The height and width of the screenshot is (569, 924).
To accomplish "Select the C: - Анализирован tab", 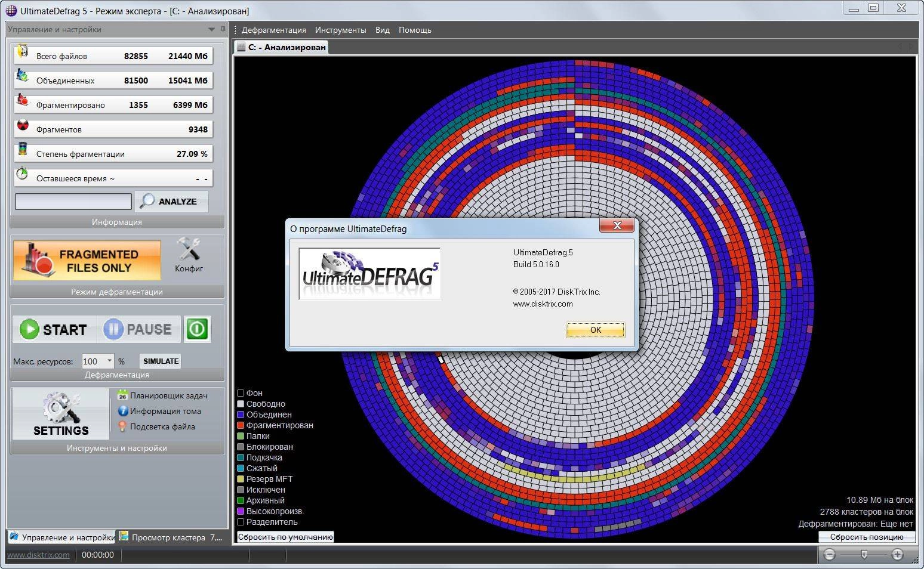I will (x=281, y=47).
